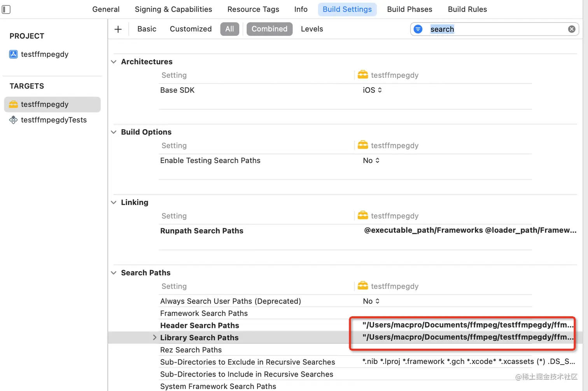Select Enable Testing Search Paths setting
588x391 pixels.
(210, 161)
